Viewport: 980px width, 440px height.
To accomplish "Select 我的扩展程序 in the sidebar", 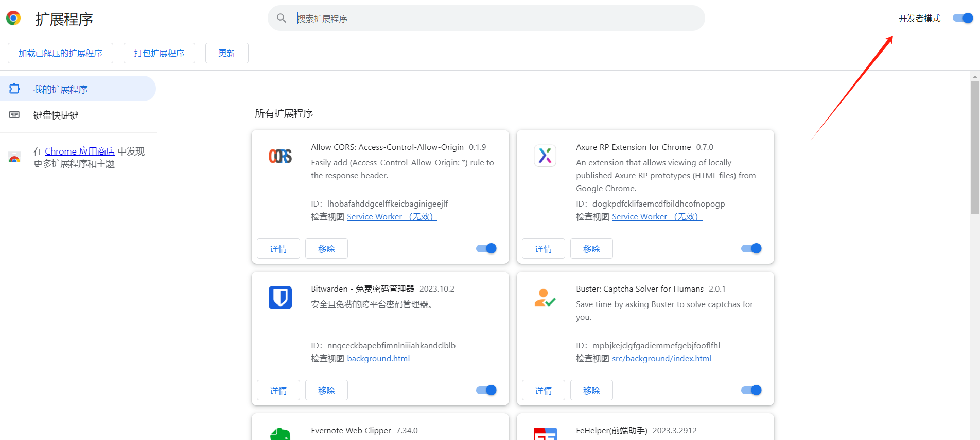I will [61, 89].
